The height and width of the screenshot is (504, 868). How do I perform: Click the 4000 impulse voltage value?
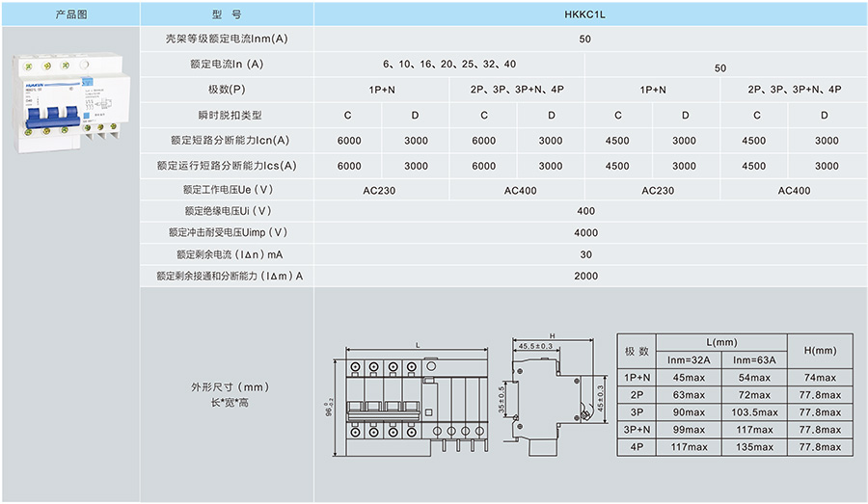point(585,233)
